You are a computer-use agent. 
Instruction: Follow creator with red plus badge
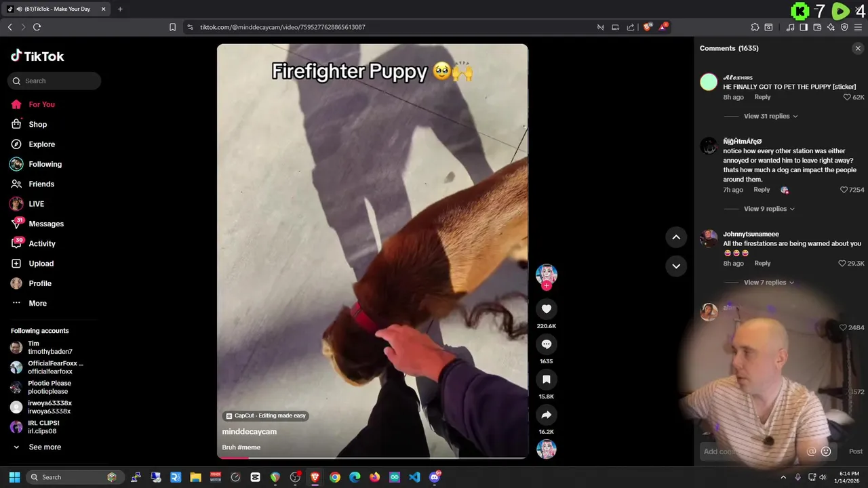[x=546, y=285]
